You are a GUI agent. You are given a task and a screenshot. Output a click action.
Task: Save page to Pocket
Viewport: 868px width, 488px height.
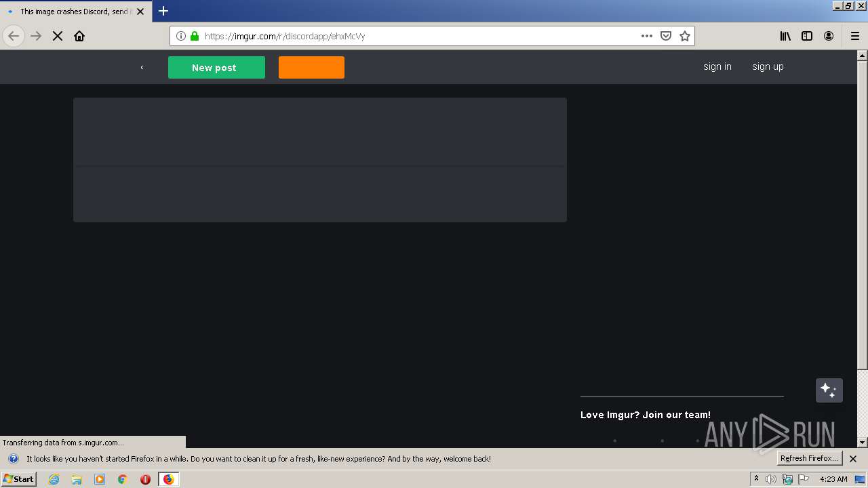(x=666, y=36)
